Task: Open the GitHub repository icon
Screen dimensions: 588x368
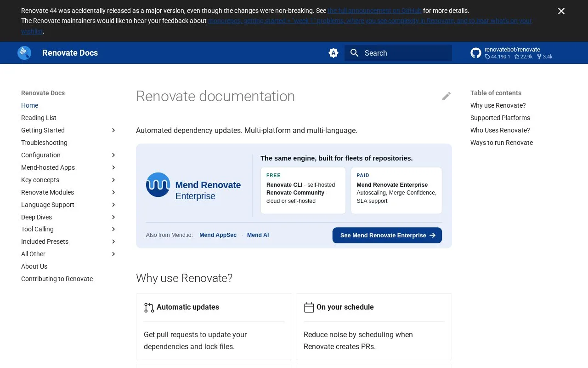Action: 476,53
